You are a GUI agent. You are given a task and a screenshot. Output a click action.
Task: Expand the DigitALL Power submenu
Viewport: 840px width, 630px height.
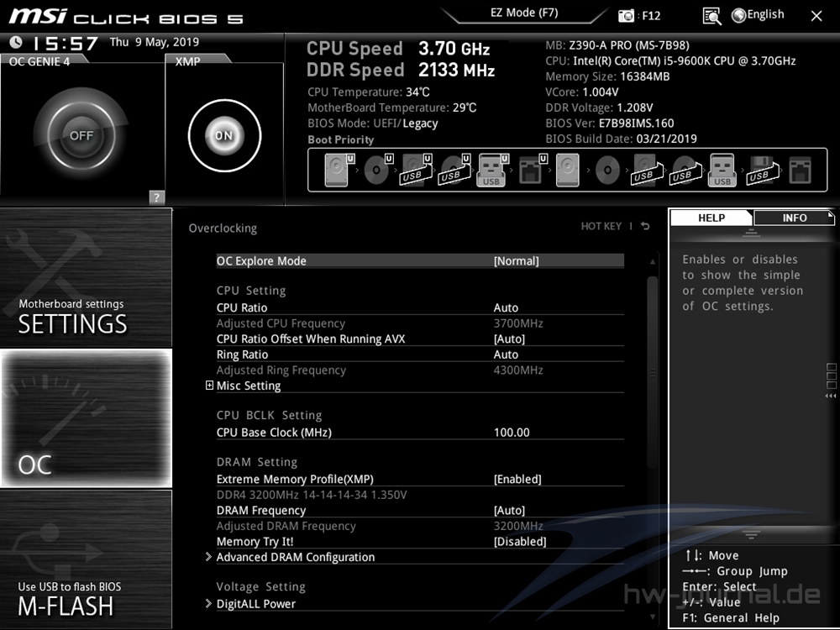click(x=255, y=604)
